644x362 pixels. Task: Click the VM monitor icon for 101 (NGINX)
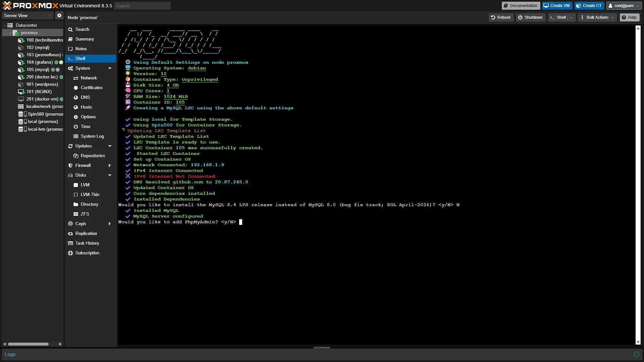pos(21,92)
